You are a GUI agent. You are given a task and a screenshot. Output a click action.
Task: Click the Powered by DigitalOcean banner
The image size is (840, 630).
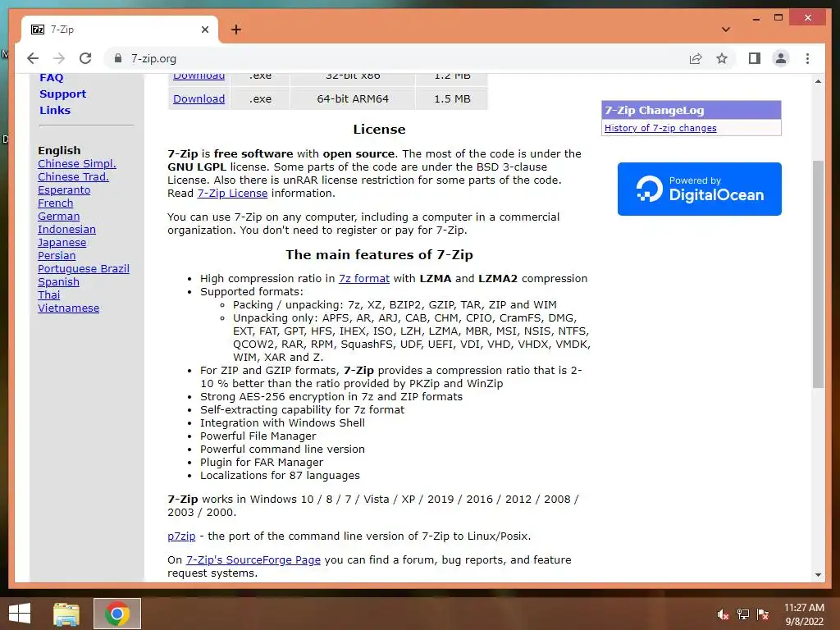[x=699, y=189]
